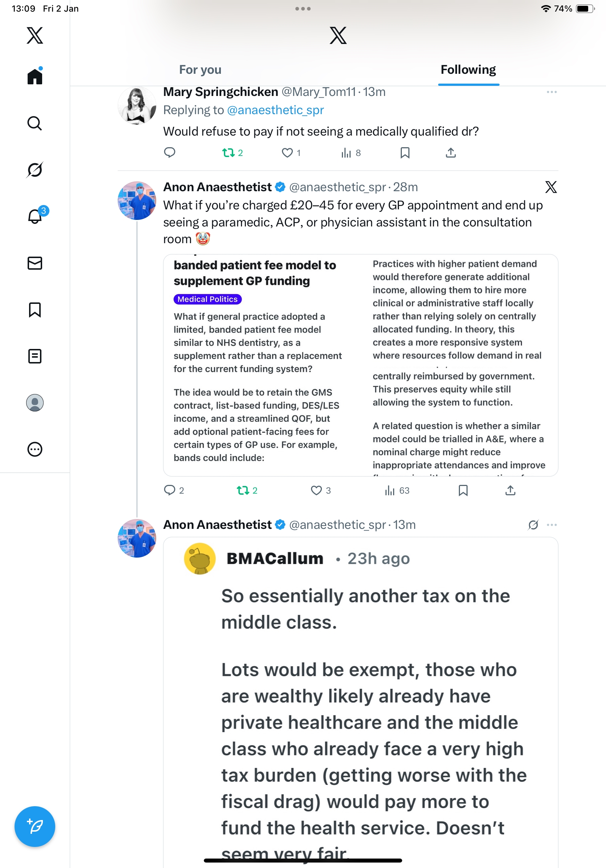Open Profile icon in sidebar

(35, 403)
